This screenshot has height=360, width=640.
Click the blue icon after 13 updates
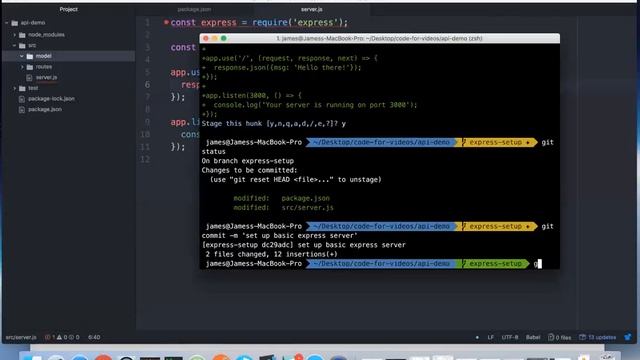pos(628,337)
